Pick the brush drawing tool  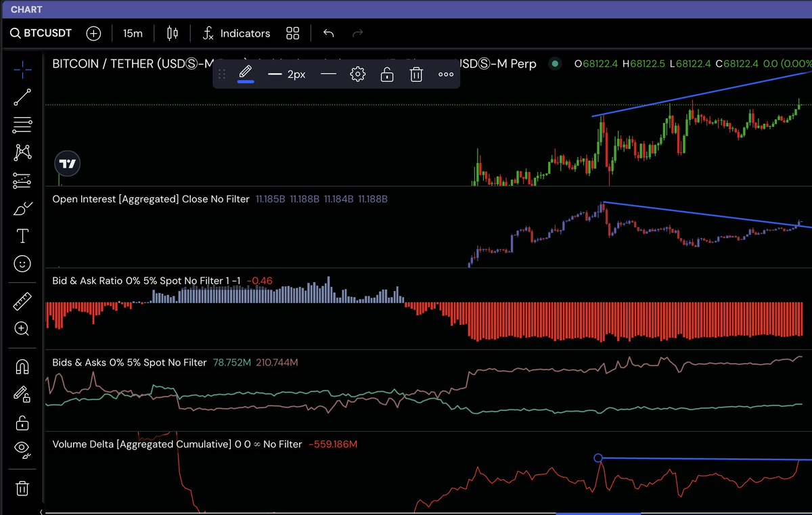coord(22,208)
